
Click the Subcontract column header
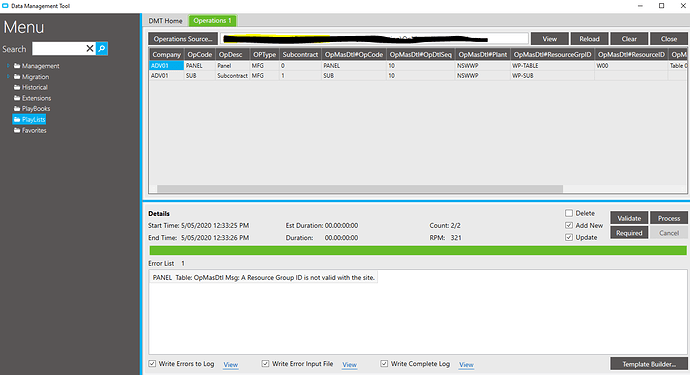pyautogui.click(x=300, y=55)
